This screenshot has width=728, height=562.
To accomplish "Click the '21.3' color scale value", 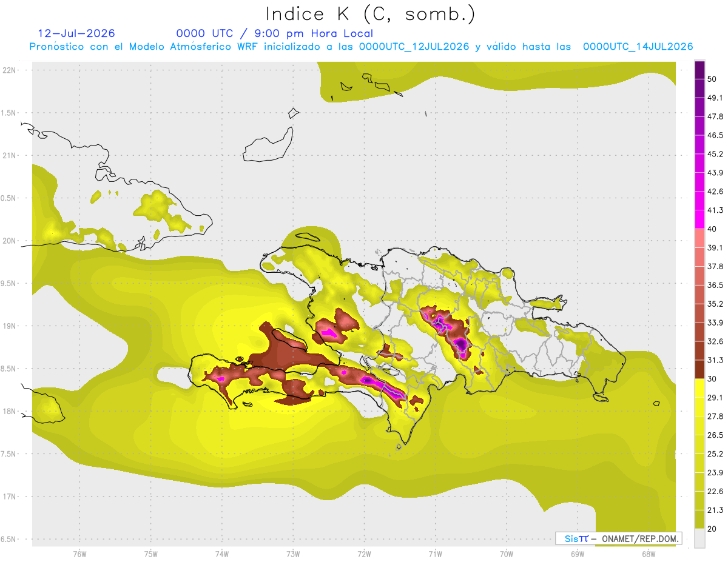I will (715, 510).
